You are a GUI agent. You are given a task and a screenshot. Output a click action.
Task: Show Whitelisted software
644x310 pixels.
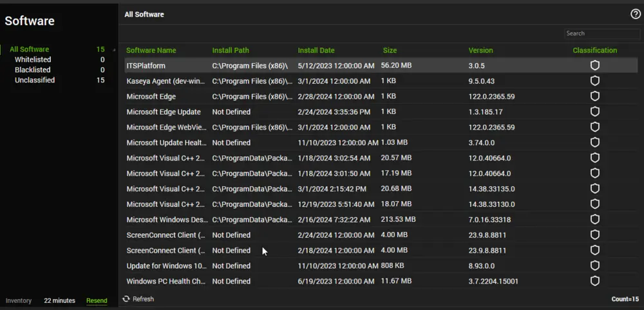pyautogui.click(x=33, y=59)
